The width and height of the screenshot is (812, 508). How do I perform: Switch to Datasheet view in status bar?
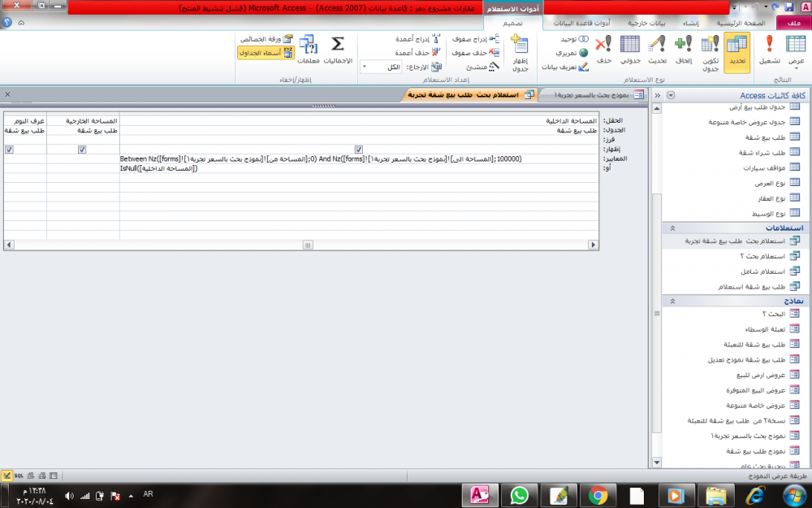click(x=54, y=475)
